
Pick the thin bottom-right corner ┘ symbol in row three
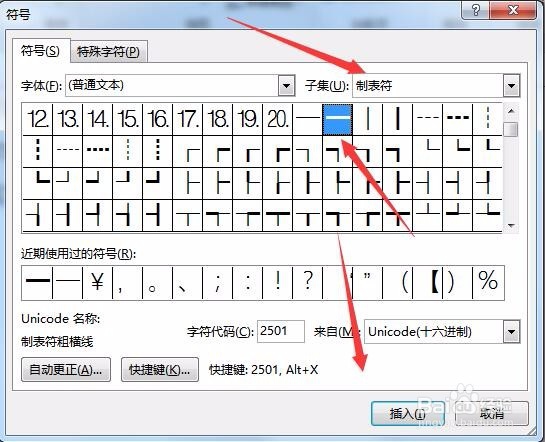pos(67,183)
